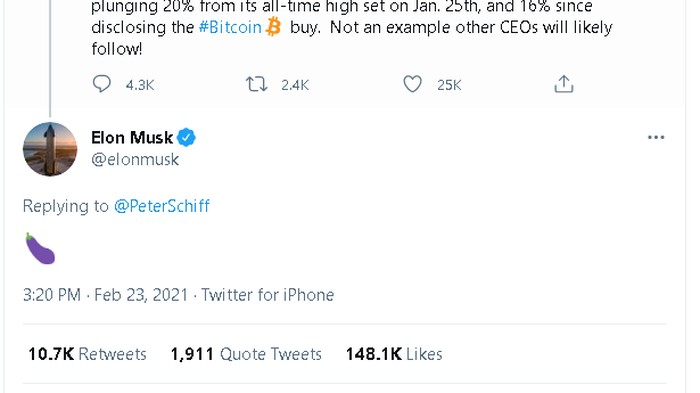Screen dimensions: 700x393
Task: Click the eggplant emoji in tweet
Action: pos(40,248)
